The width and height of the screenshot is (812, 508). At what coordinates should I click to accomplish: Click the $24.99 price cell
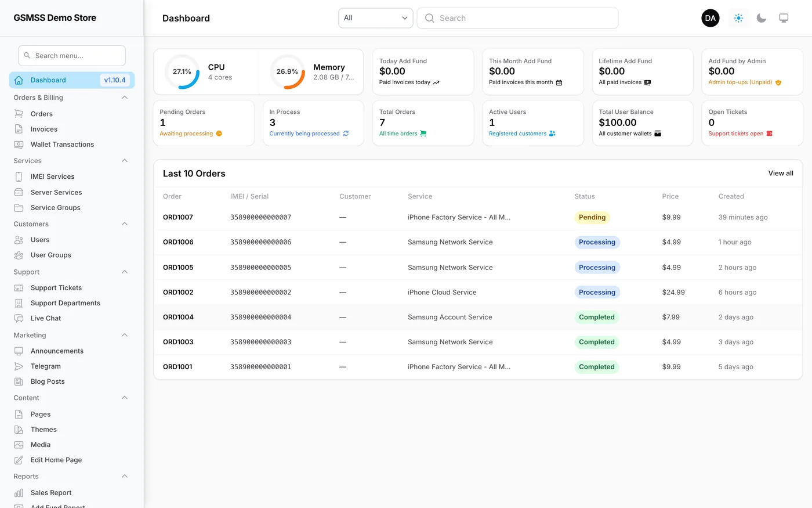coord(673,292)
